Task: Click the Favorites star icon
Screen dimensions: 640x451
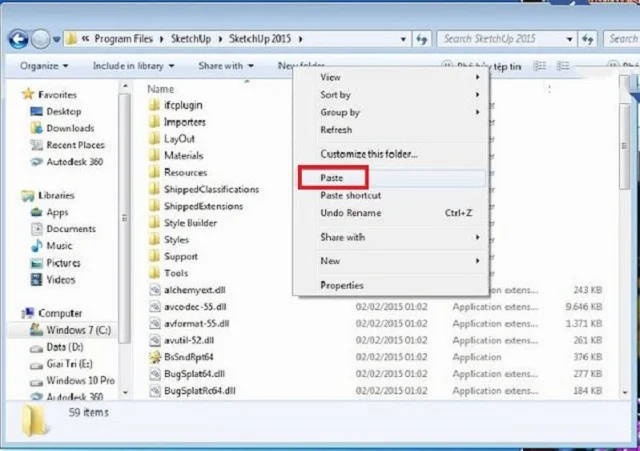Action: [28, 94]
